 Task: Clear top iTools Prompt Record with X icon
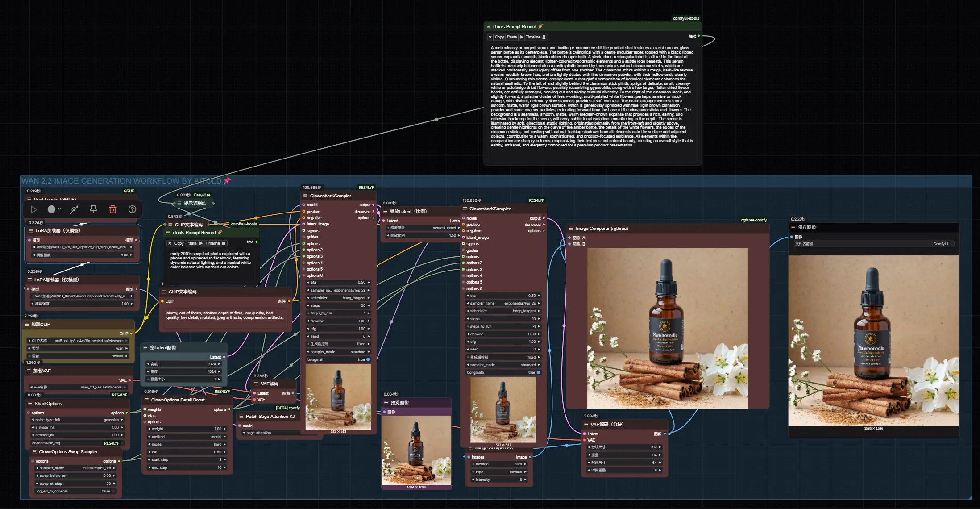pyautogui.click(x=490, y=37)
